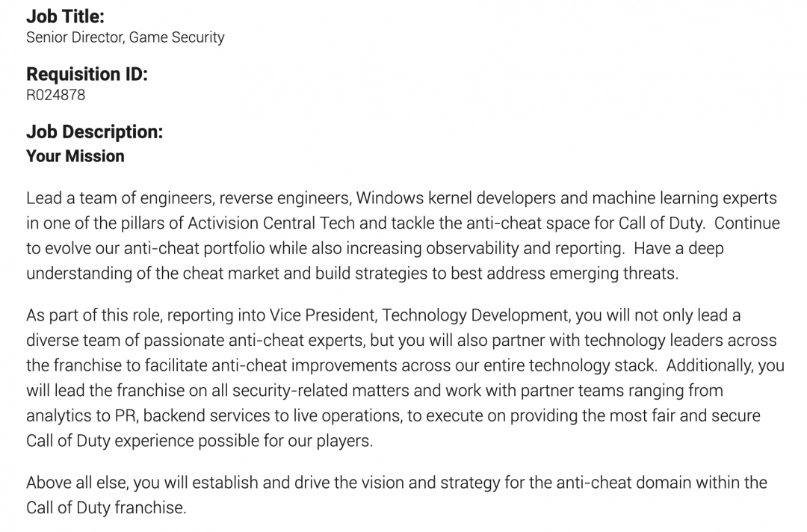Click the "Your Mission" subheading
Screen dimensions: 807x532
click(x=75, y=156)
